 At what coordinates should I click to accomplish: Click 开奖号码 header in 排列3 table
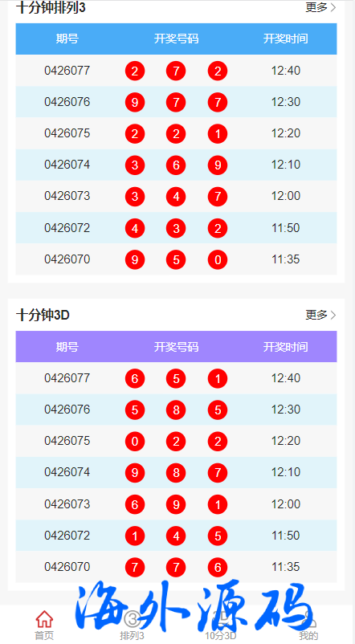click(x=176, y=39)
